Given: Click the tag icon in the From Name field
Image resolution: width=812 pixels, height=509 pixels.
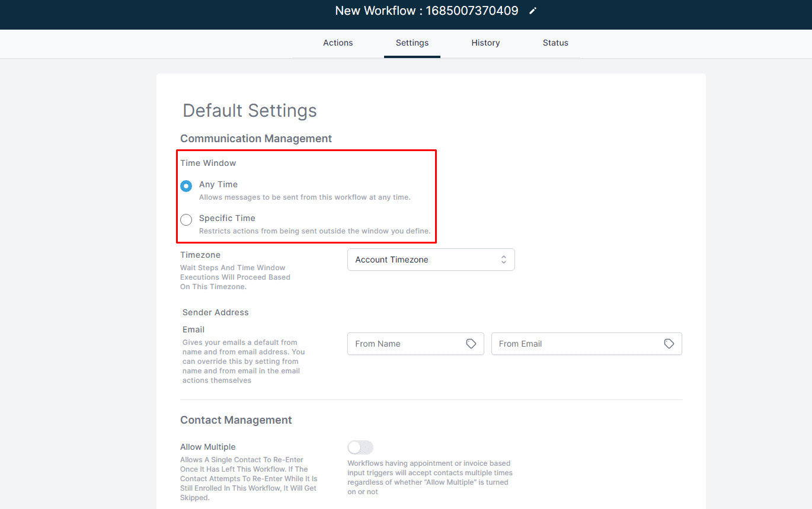Looking at the screenshot, I should (471, 344).
